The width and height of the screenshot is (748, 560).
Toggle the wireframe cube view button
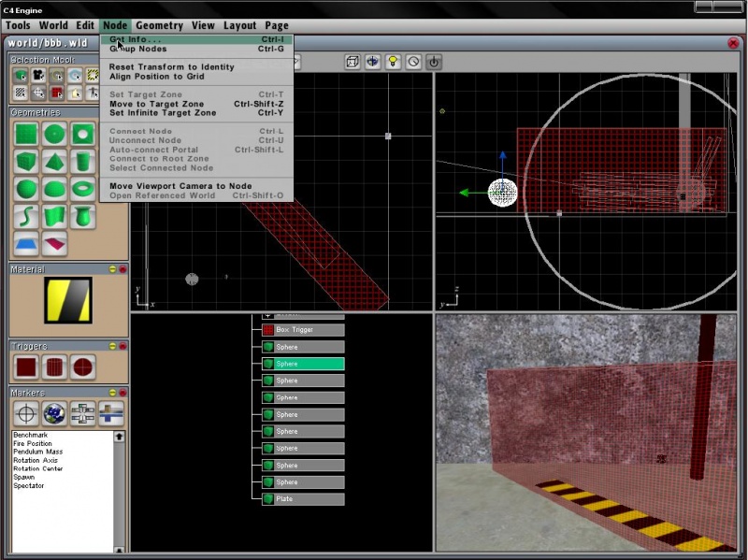coord(352,62)
